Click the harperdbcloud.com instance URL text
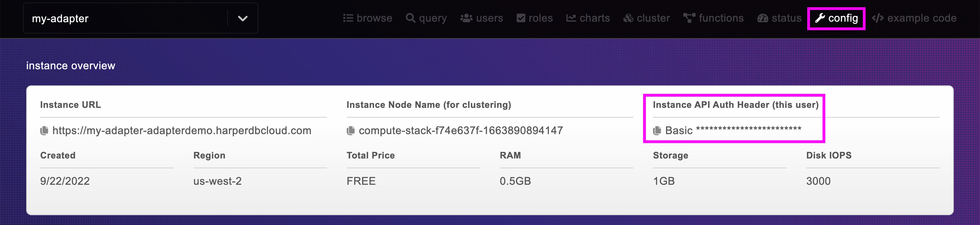 [182, 131]
